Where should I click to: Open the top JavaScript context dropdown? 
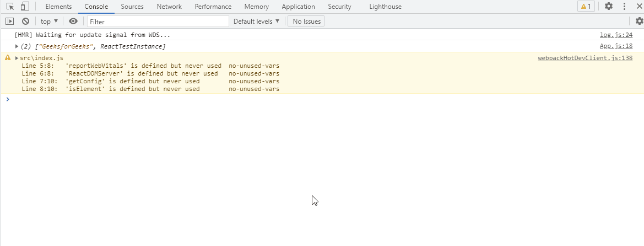(x=49, y=22)
